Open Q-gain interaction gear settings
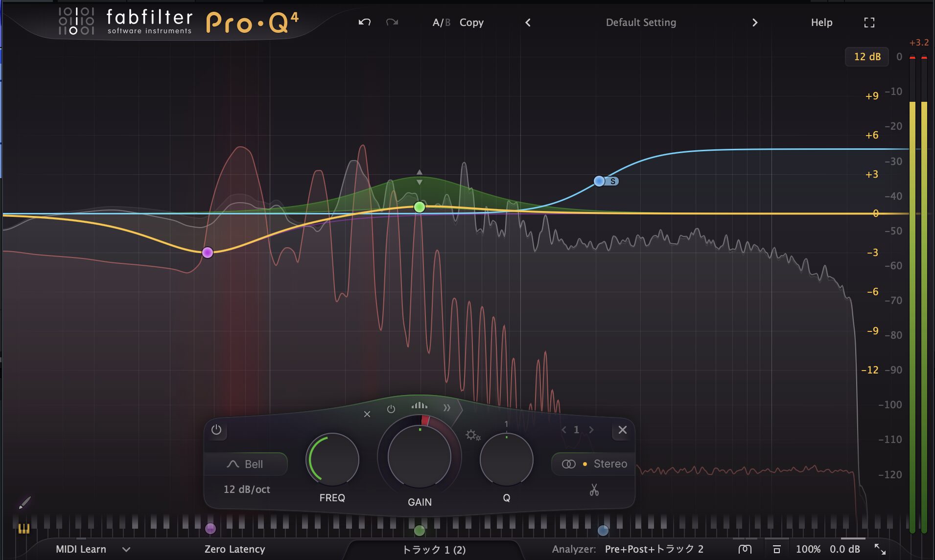935x560 pixels. click(473, 435)
